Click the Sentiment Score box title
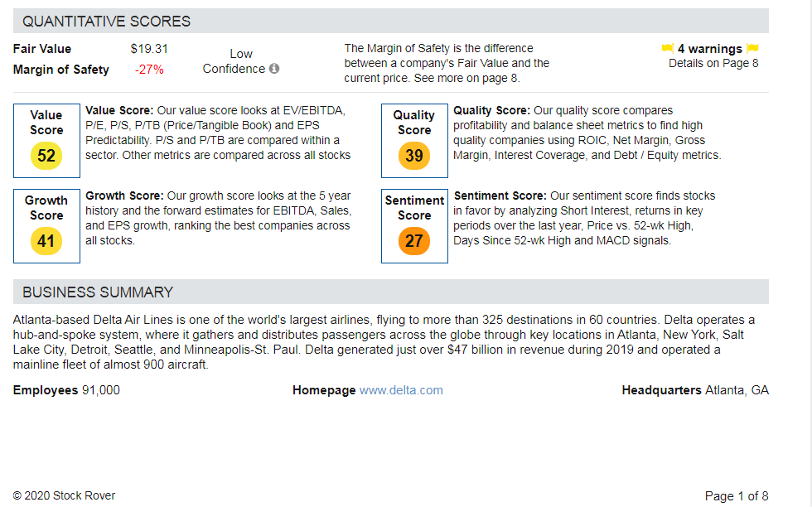 [x=414, y=208]
